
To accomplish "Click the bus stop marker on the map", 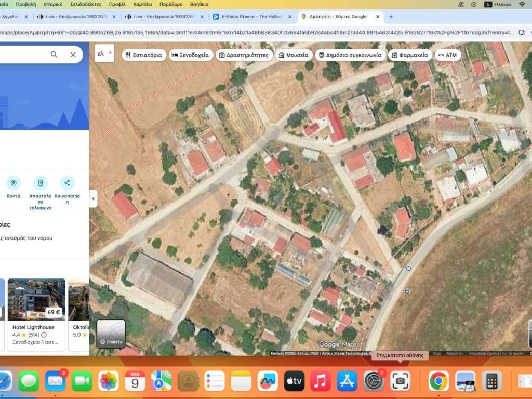I will click(x=408, y=268).
